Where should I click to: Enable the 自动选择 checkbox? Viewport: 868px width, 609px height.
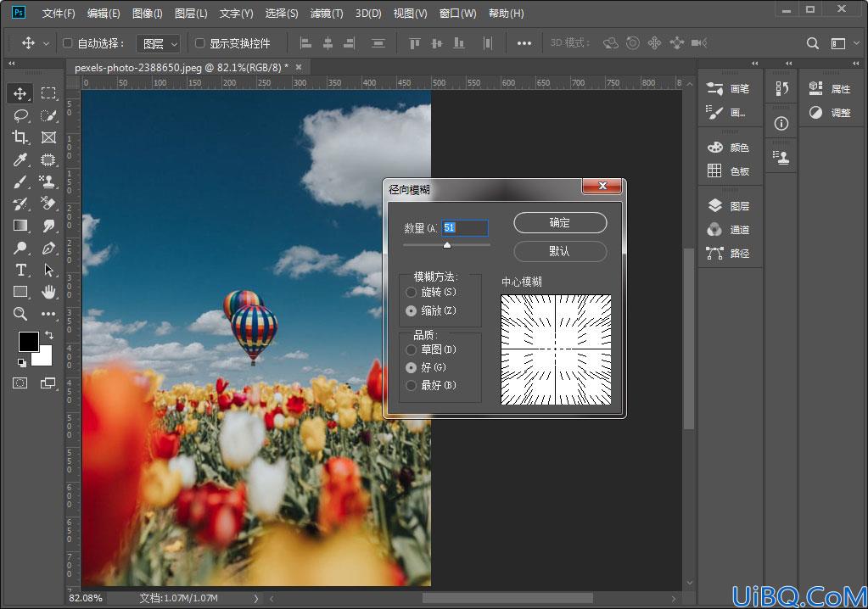click(68, 42)
